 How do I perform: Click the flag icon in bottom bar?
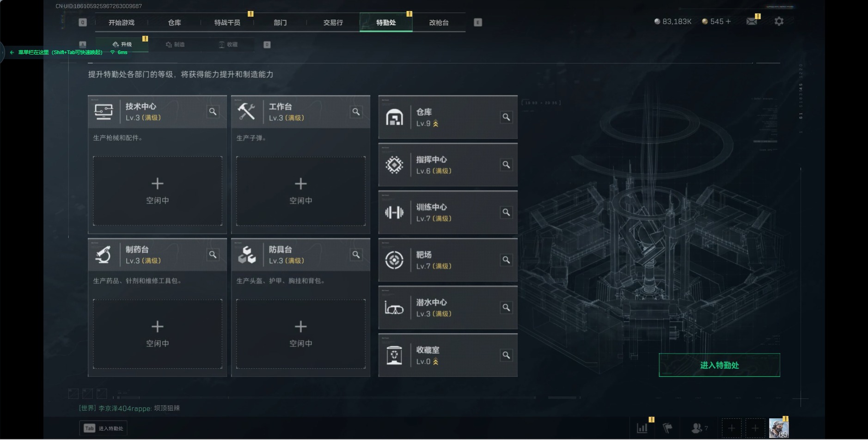(x=667, y=428)
